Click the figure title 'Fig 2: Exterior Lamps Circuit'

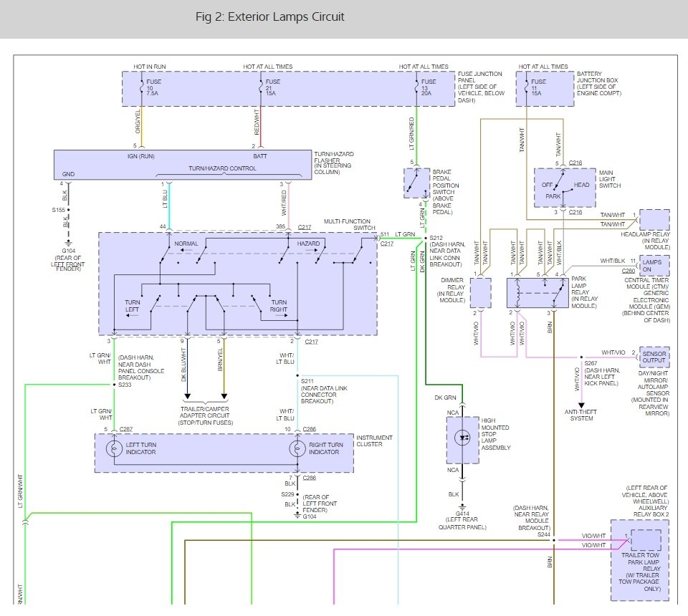[270, 16]
